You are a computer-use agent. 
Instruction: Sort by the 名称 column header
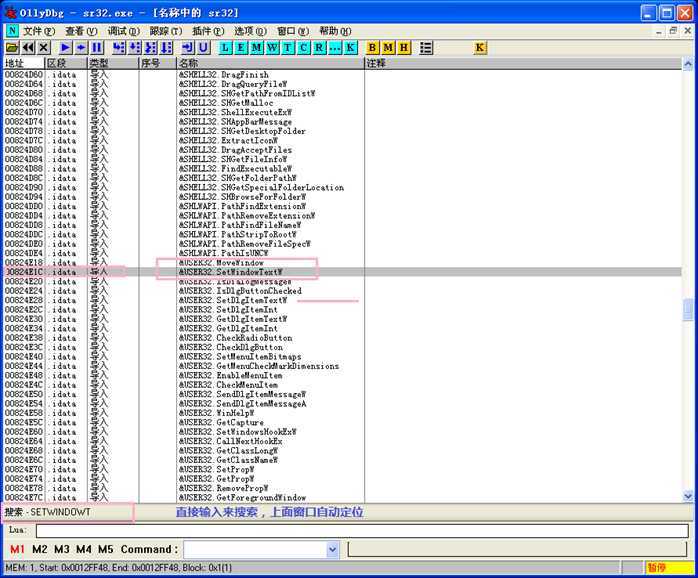tap(270, 63)
